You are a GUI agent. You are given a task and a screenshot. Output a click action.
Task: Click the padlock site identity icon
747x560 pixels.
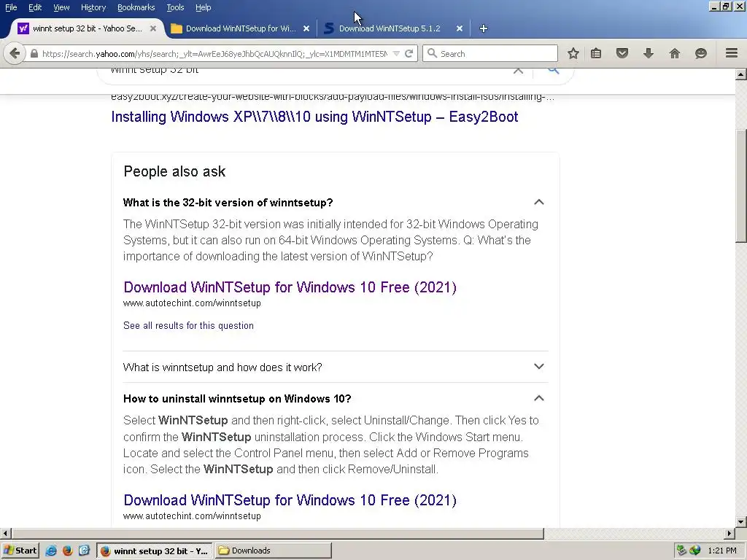click(x=34, y=53)
